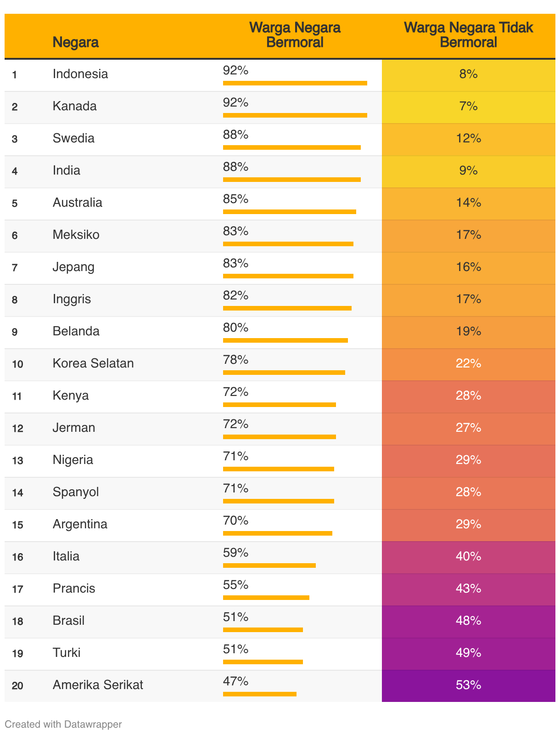Sort by "Warga Negara Bermoral" column header
Screen dimensions: 560x735
[x=295, y=35]
